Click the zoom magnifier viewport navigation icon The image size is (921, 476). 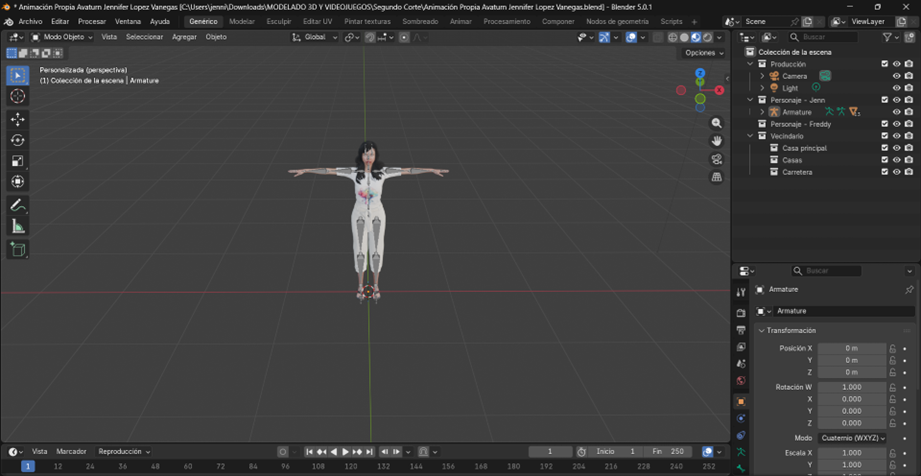717,123
